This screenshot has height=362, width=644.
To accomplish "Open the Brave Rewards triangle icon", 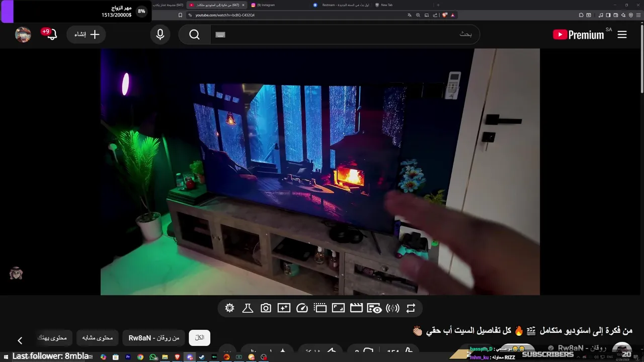I will pyautogui.click(x=453, y=15).
